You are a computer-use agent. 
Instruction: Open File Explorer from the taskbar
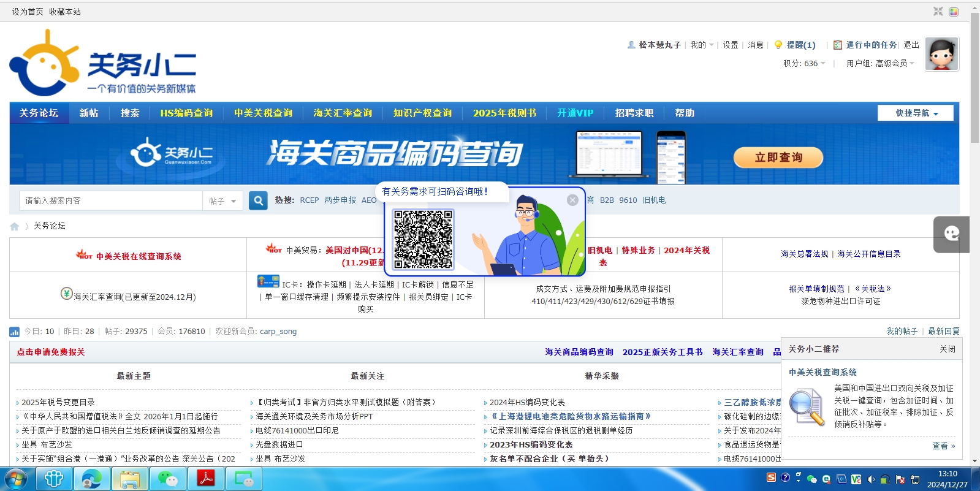tap(130, 479)
